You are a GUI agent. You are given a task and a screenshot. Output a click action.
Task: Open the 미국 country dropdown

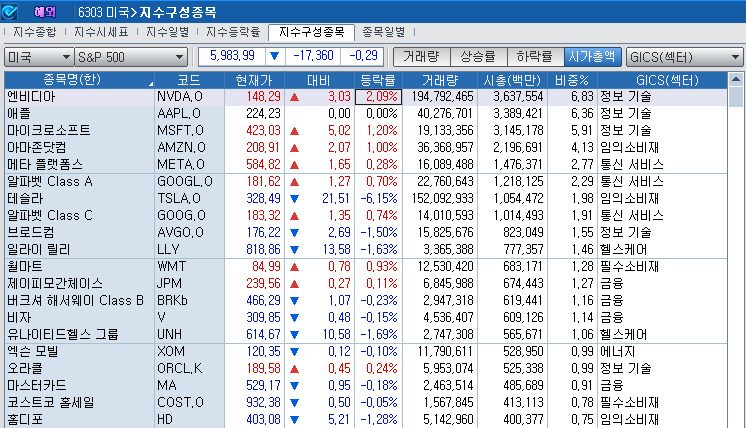39,57
